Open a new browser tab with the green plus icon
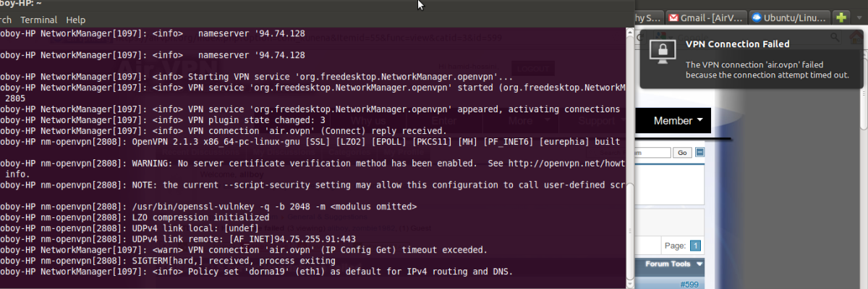This screenshot has width=868, height=289. tap(841, 17)
